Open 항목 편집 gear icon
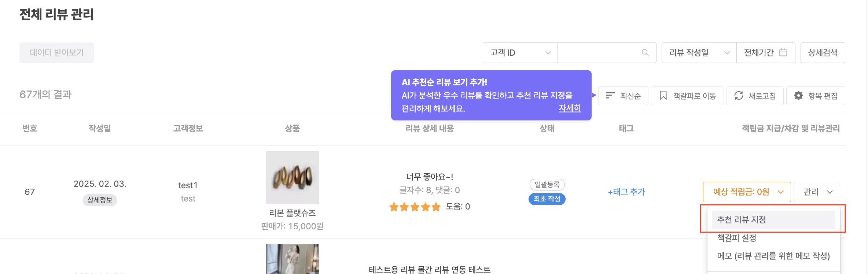Screen dimensions: 868x274 (798, 96)
